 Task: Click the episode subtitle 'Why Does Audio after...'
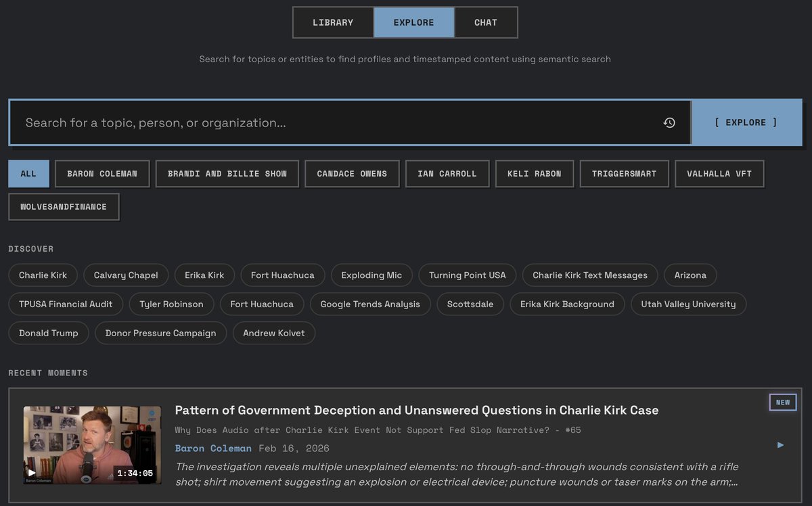click(378, 430)
